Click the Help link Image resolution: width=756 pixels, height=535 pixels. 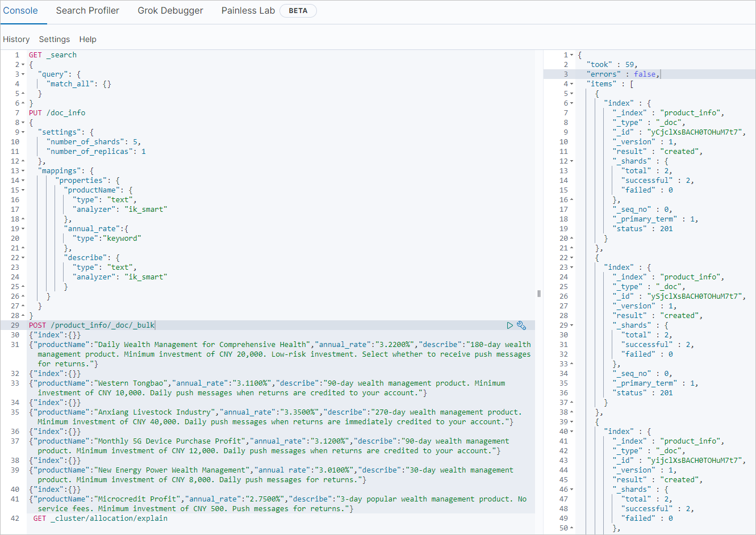[87, 39]
